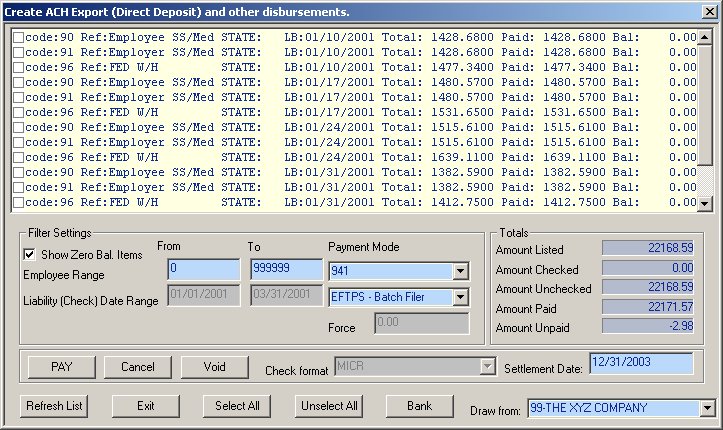Exit the ACH Export dialog
This screenshot has width=723, height=430.
146,406
